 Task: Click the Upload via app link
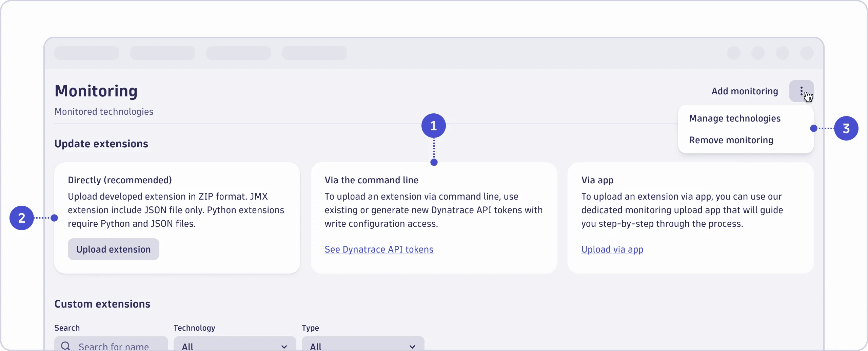coord(612,249)
